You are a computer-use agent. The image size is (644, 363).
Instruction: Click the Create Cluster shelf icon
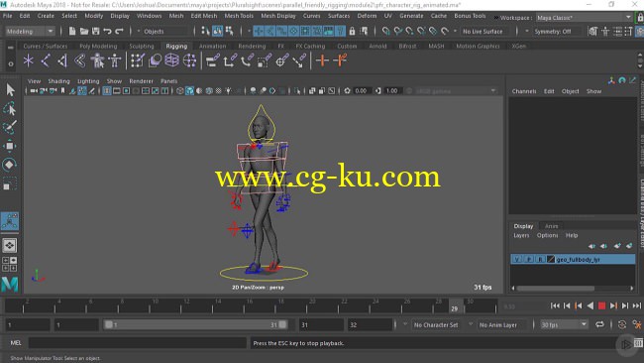pos(189,60)
